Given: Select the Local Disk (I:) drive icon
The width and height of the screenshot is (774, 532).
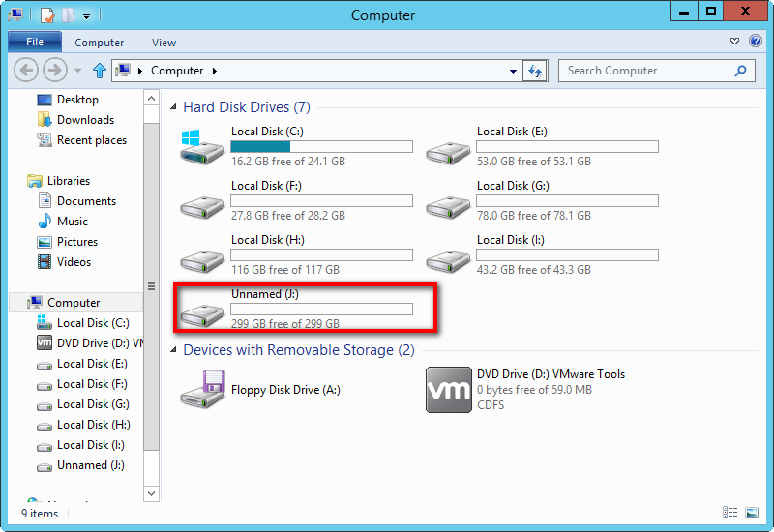Looking at the screenshot, I should (448, 260).
